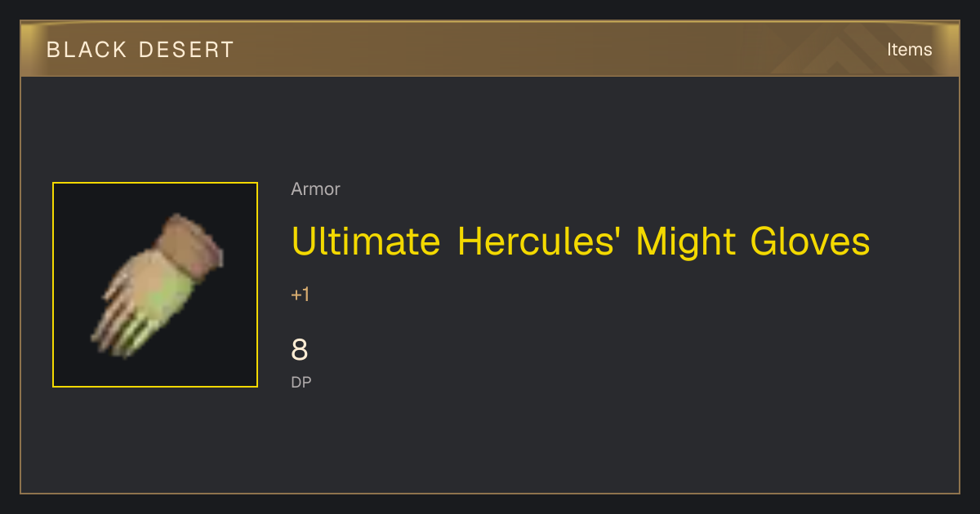Click the Ultimate Hercules' Might Gloves title
This screenshot has height=514, width=980.
click(581, 241)
